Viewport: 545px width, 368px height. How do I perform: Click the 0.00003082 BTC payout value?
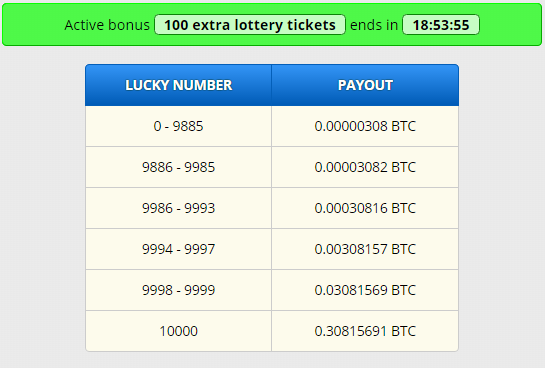coord(365,167)
